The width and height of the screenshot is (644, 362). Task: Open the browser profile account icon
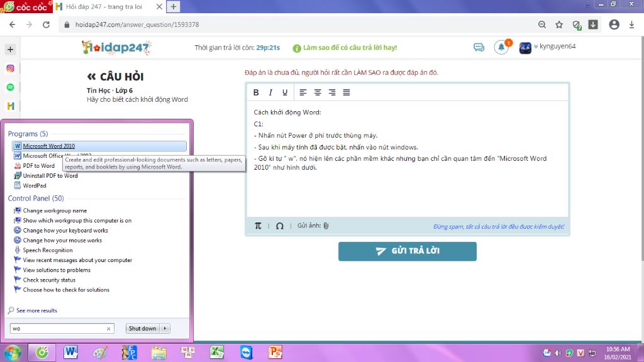(x=614, y=25)
